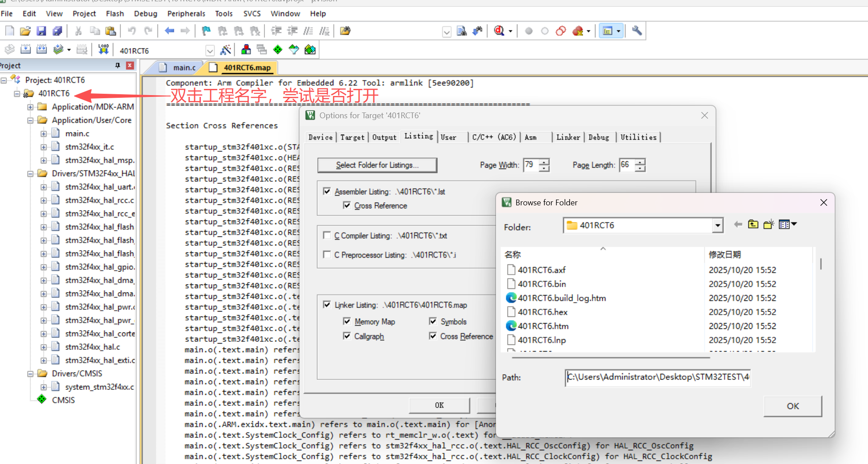Expand the Application/MDK-ARM group
This screenshot has width=868, height=464.
point(30,107)
